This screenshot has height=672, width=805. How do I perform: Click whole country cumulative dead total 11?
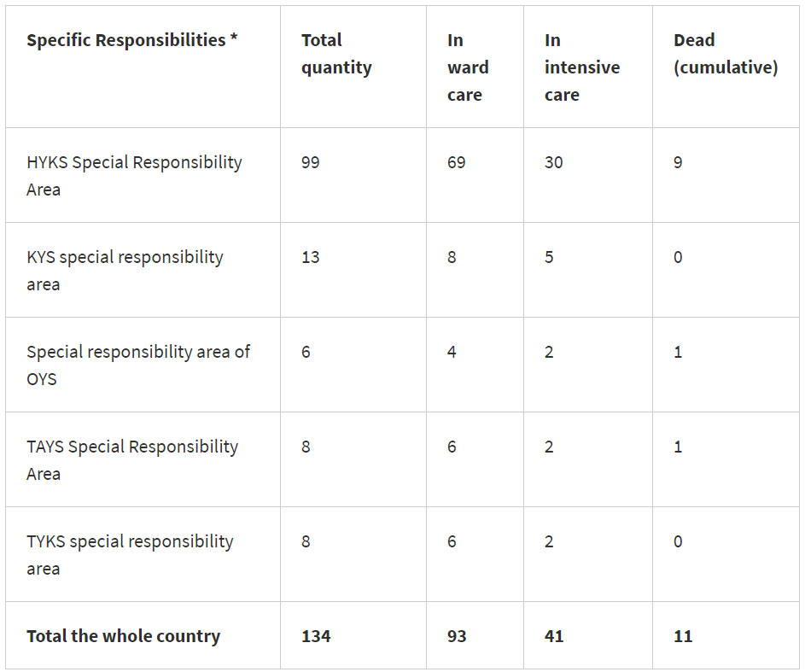tap(683, 636)
